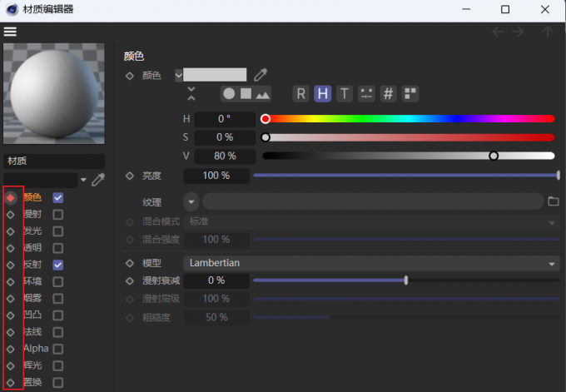Select the 透明 channel tab
Screen dimensions: 566x392
[32, 248]
